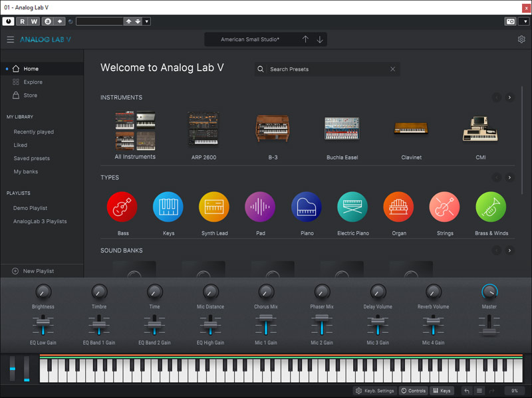Select the Electric Piano type icon
Image resolution: width=532 pixels, height=398 pixels.
pos(352,207)
